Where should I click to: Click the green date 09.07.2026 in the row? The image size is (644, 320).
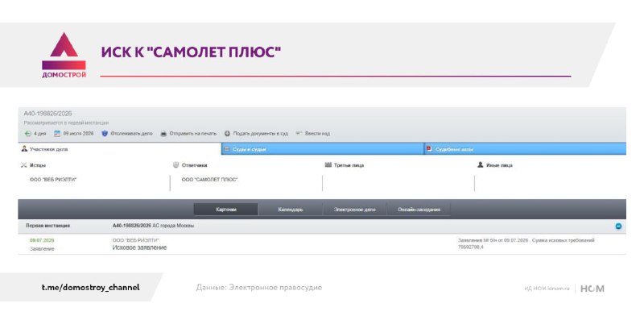coord(42,240)
